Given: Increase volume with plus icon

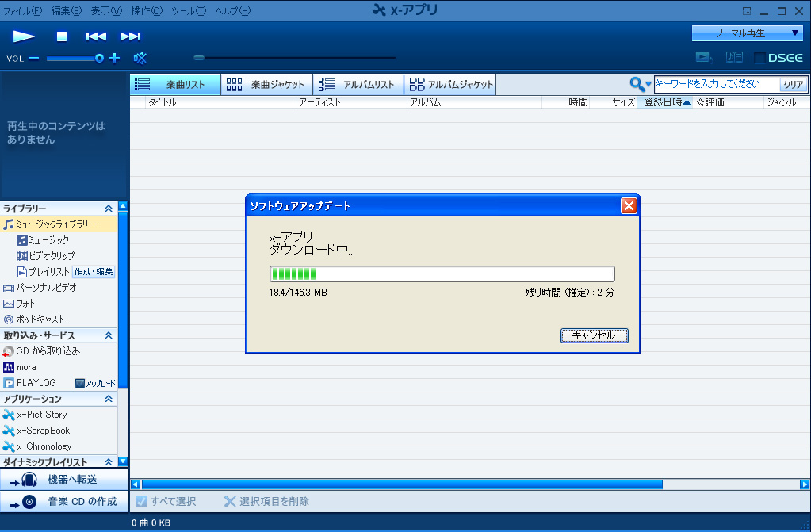Looking at the screenshot, I should [115, 59].
